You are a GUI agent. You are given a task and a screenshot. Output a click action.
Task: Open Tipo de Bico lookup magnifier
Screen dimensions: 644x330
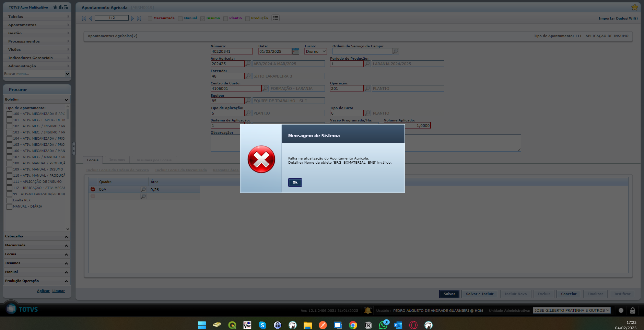click(367, 113)
